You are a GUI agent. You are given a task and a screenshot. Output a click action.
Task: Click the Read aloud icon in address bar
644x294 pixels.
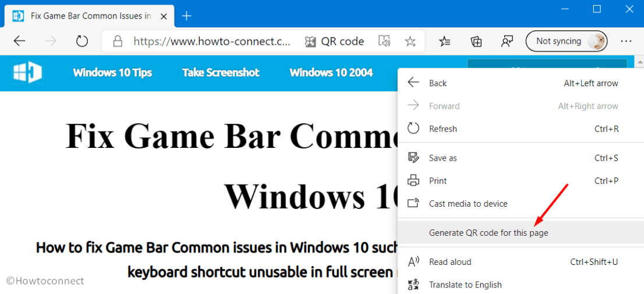click(x=384, y=41)
